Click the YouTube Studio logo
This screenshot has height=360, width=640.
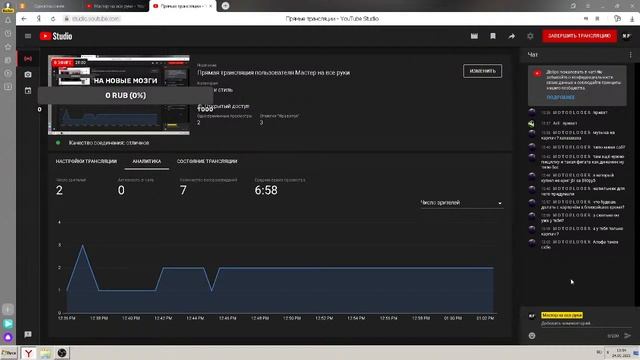click(56, 36)
